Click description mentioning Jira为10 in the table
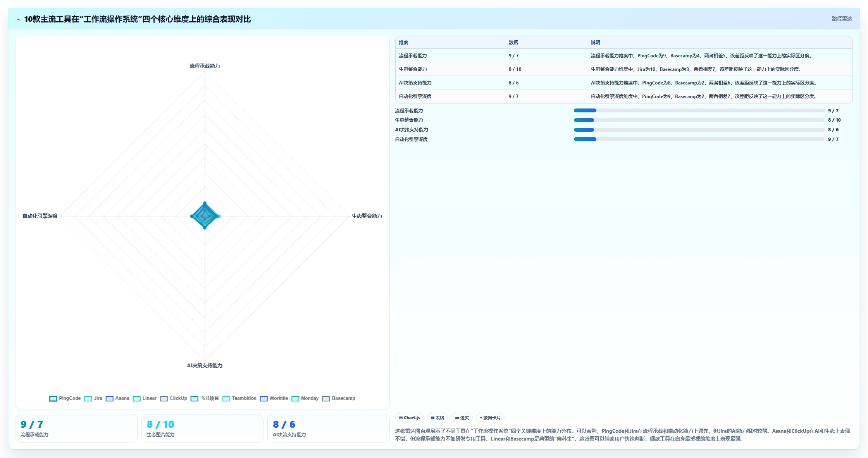The image size is (868, 458). tap(696, 69)
